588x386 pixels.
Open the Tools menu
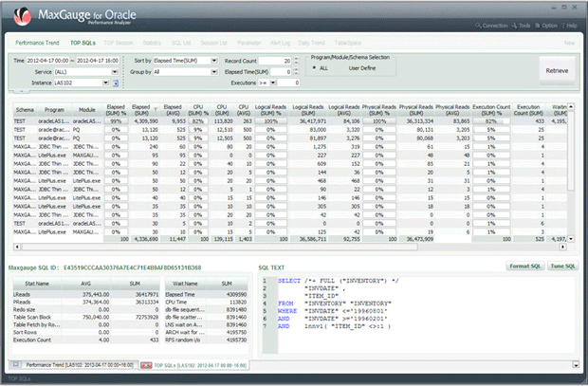(522, 26)
